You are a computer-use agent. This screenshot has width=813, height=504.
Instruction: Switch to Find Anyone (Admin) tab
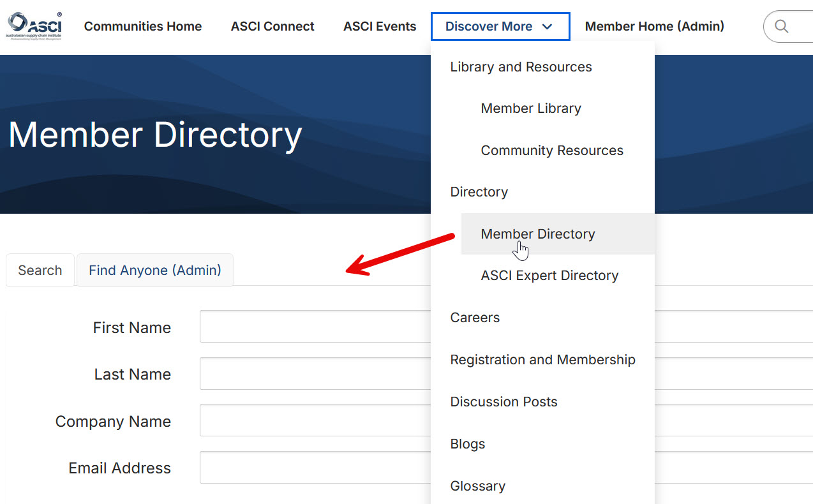[155, 271]
